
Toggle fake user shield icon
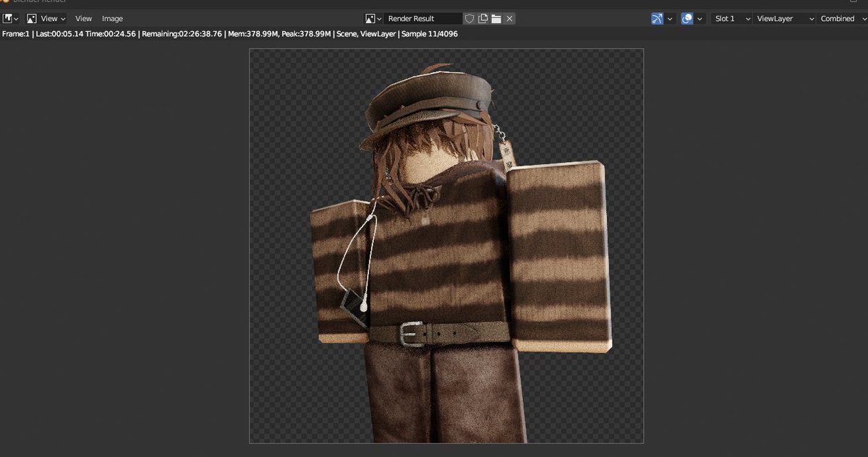(469, 19)
